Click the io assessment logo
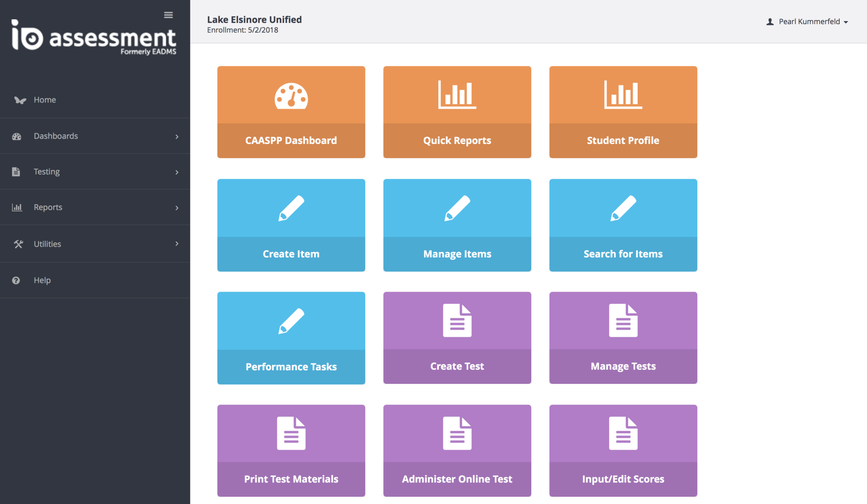 coord(94,38)
